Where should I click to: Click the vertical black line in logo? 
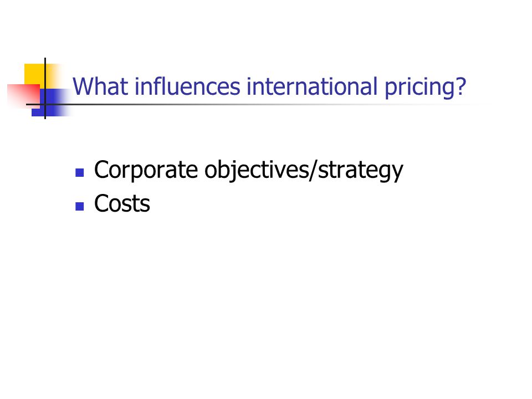[x=45, y=88]
